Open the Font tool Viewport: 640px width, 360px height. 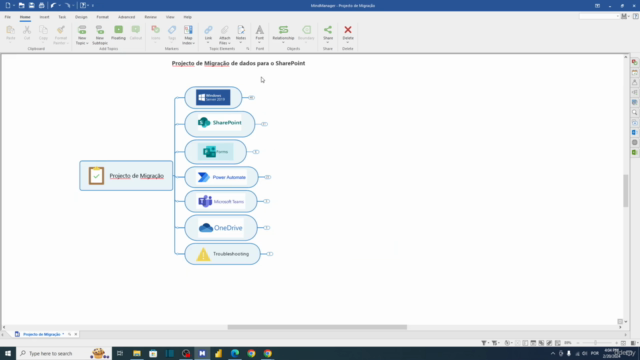click(x=260, y=33)
